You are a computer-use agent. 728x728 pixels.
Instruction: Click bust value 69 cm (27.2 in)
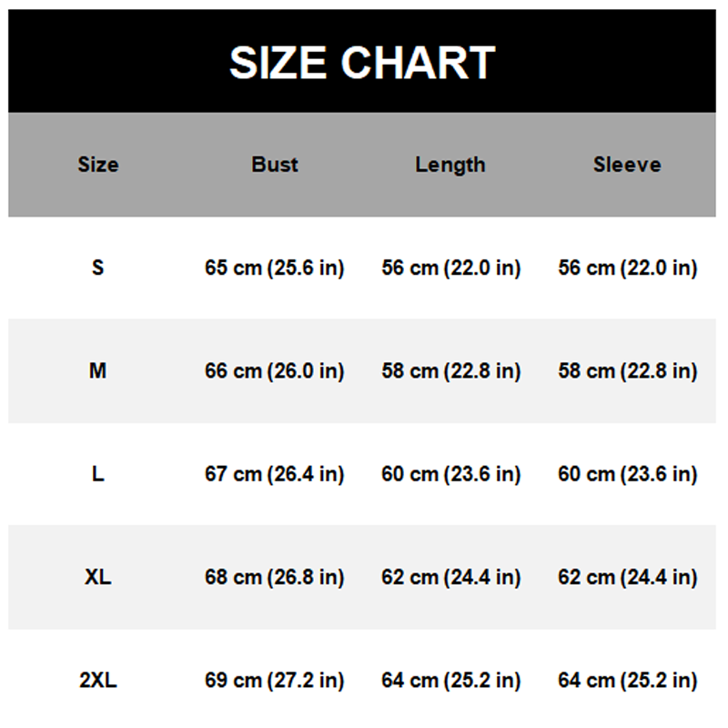pyautogui.click(x=275, y=680)
